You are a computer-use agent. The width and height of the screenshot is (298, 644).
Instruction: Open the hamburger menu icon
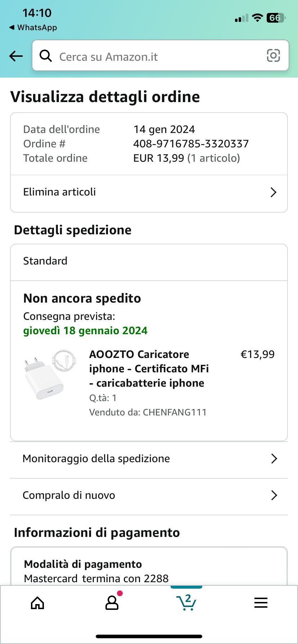click(261, 603)
